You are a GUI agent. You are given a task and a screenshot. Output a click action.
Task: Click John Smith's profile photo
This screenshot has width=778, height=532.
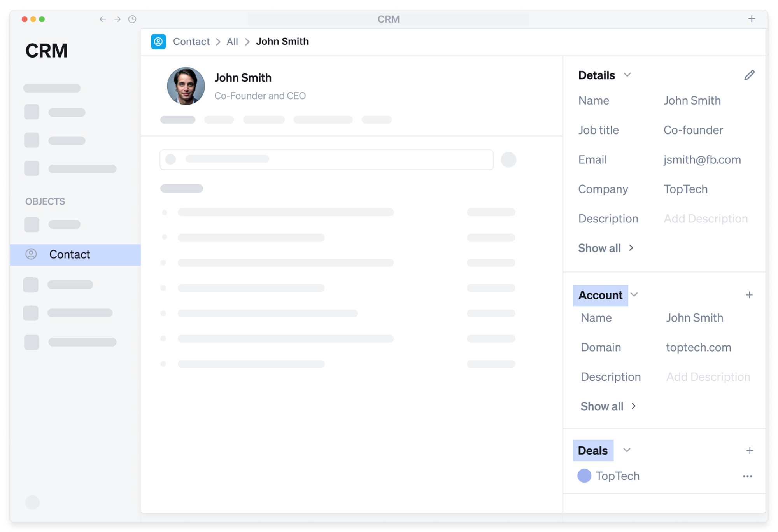point(186,86)
